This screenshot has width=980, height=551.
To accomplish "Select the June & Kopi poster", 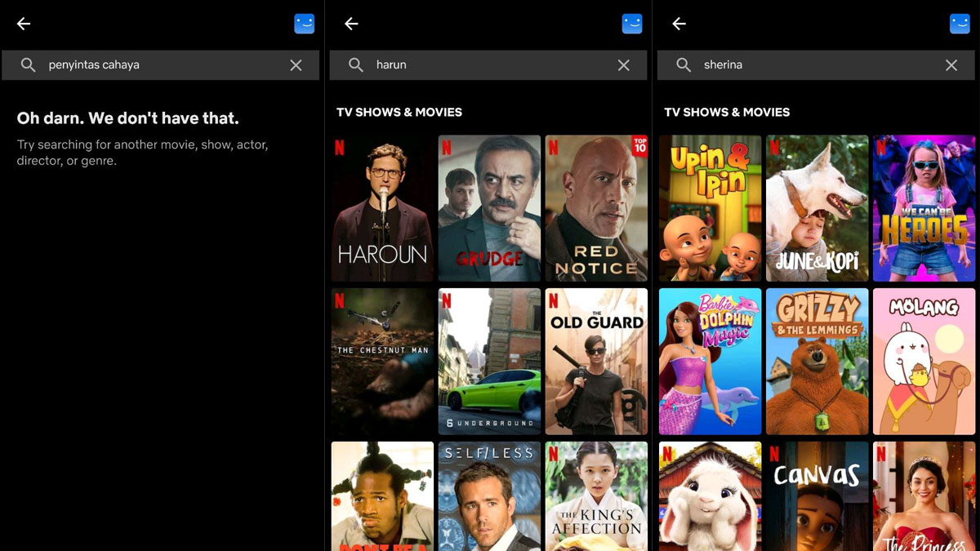I will point(817,208).
